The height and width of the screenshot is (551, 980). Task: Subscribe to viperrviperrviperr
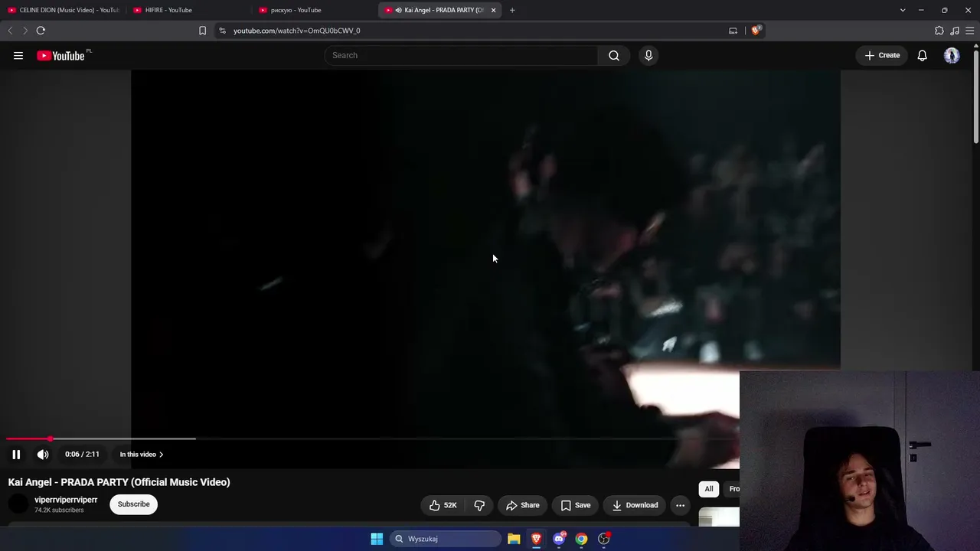(133, 504)
